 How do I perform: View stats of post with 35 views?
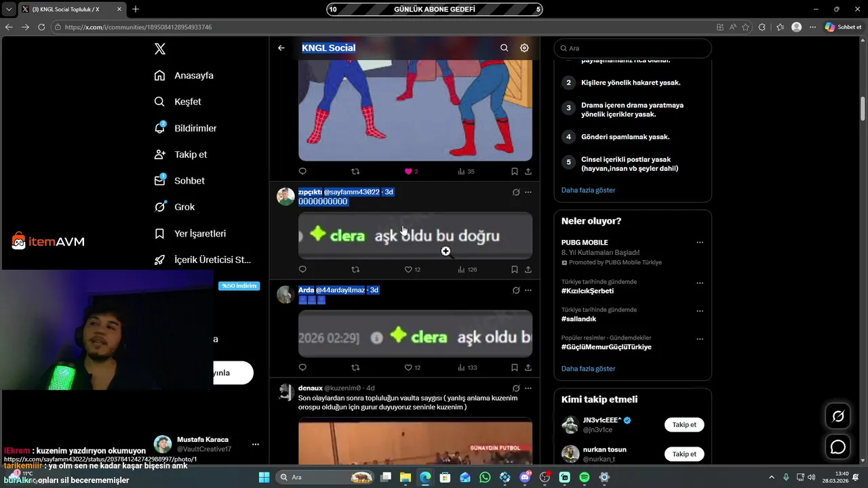(466, 171)
